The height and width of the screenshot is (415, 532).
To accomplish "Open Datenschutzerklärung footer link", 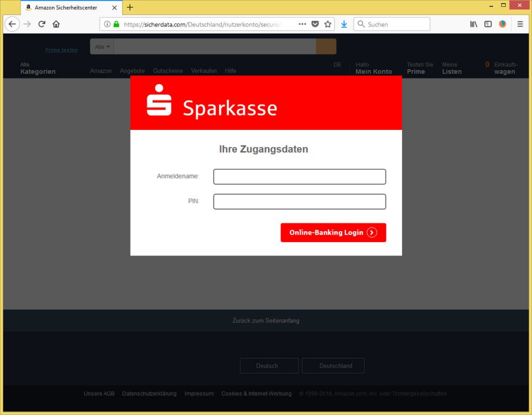I will [149, 394].
